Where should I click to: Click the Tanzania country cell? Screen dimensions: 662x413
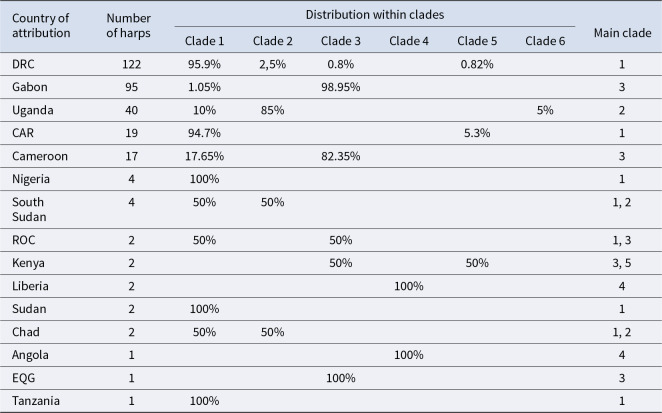tap(36, 401)
